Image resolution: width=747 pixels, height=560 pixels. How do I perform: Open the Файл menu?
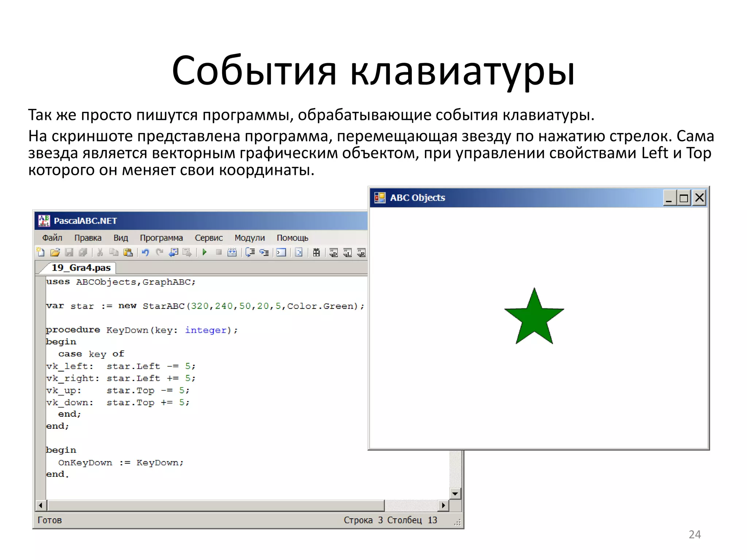click(52, 238)
